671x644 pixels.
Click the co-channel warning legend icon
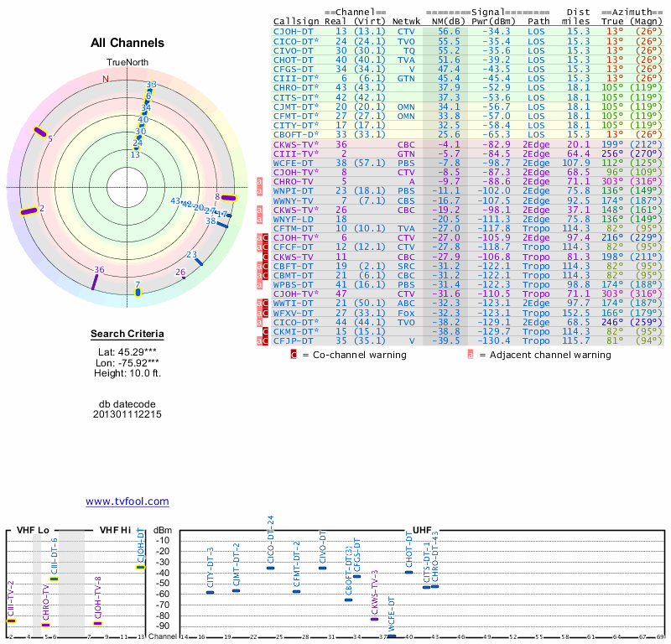[294, 355]
